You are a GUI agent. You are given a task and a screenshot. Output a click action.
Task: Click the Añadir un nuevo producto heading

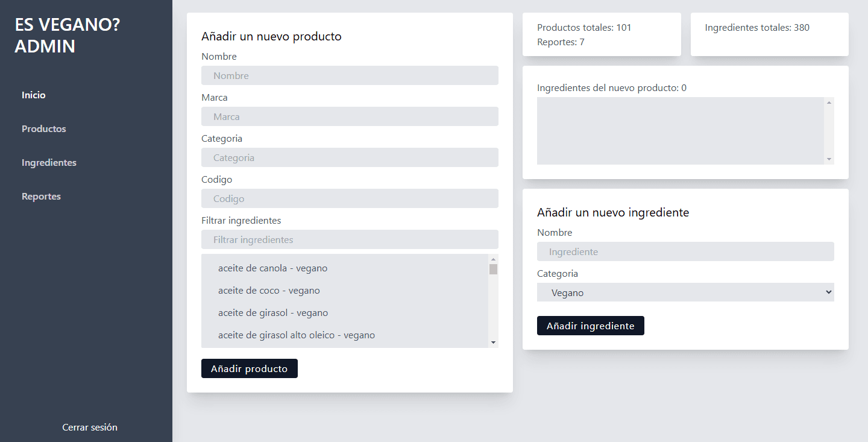[271, 37]
